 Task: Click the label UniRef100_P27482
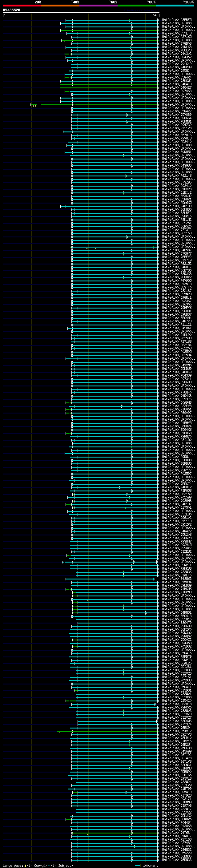click(176, 843)
